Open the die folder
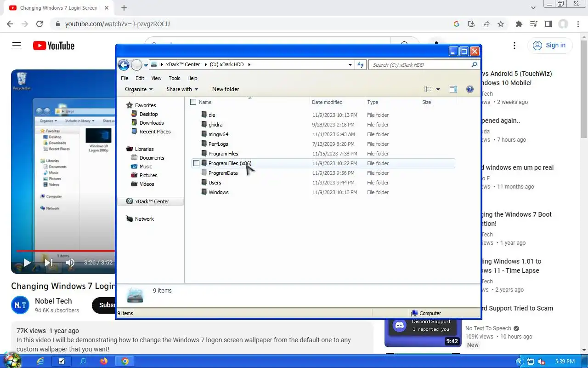588x368 pixels. [212, 115]
